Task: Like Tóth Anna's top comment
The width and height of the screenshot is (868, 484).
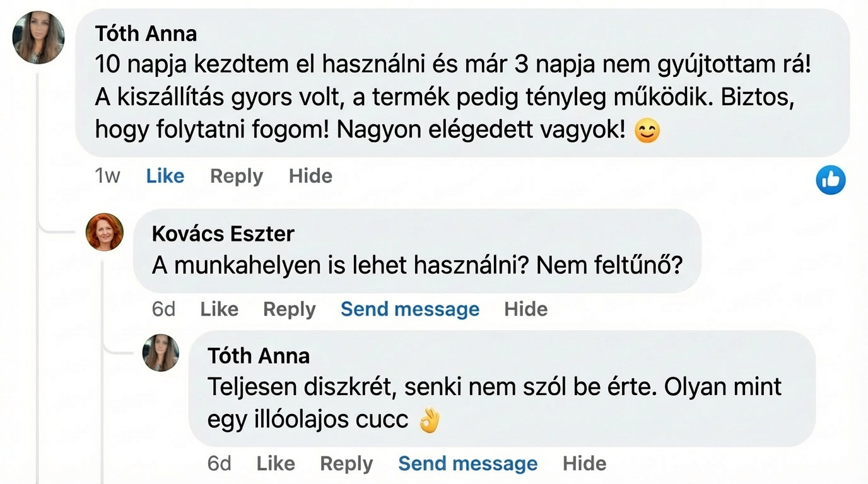Action: pos(165,176)
